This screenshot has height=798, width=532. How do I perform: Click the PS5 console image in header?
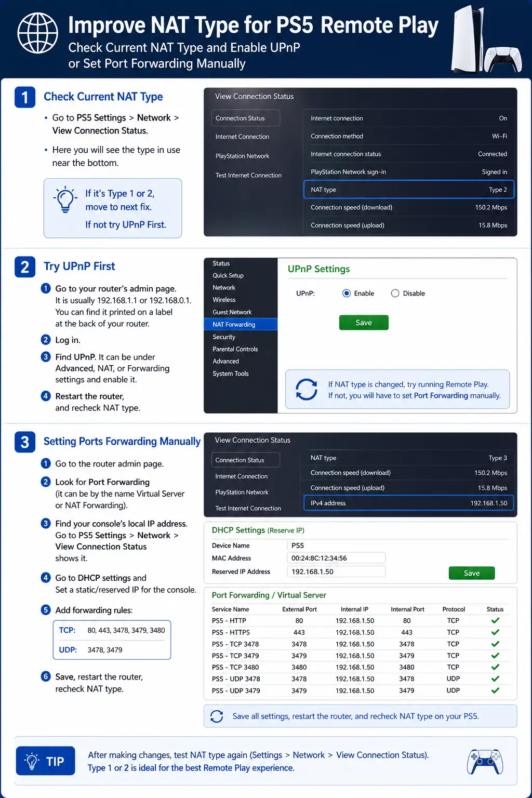tap(468, 39)
